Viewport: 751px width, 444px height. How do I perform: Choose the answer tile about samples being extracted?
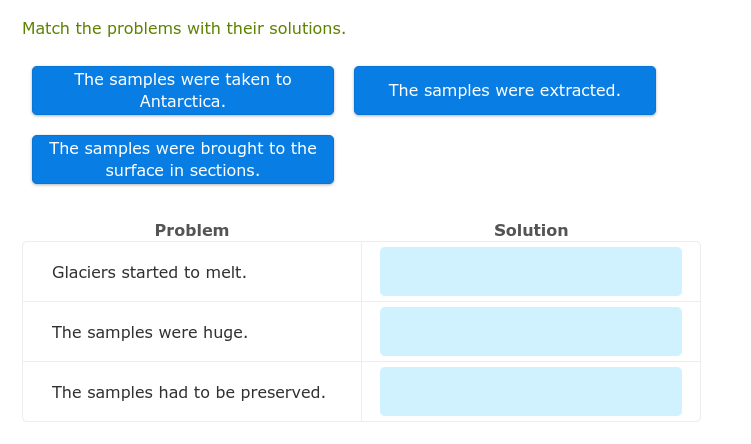point(505,90)
